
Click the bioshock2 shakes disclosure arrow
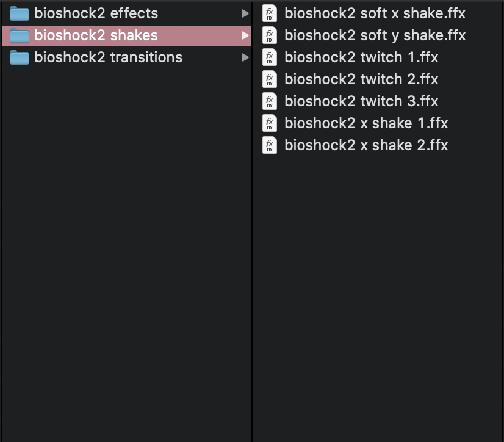coord(245,35)
